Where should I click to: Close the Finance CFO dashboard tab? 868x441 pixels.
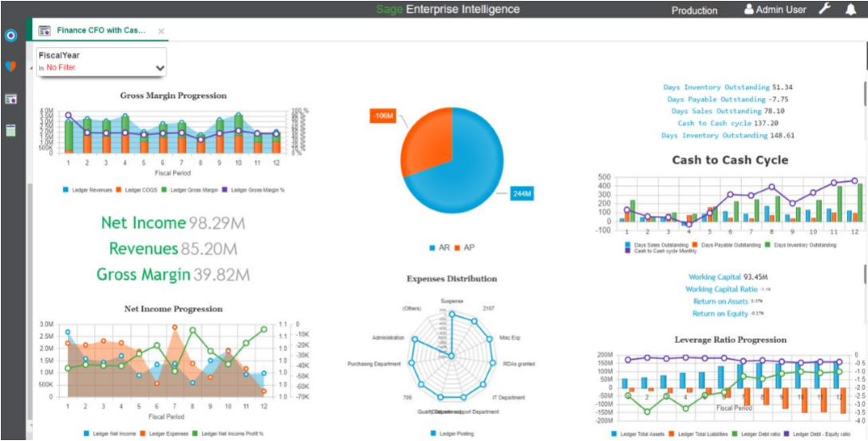coord(161,31)
